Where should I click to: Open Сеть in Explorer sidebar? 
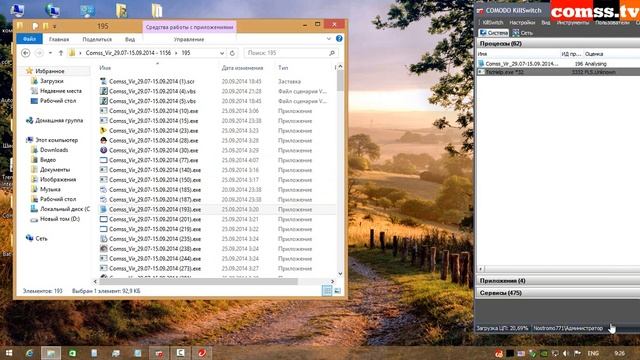click(x=36, y=238)
